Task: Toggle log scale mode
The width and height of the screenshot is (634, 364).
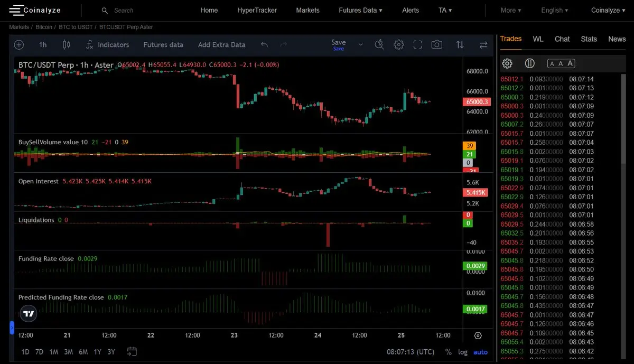Action: tap(463, 352)
